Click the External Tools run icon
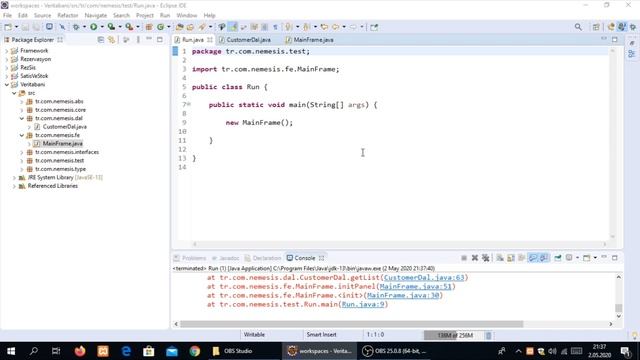 [x=129, y=27]
